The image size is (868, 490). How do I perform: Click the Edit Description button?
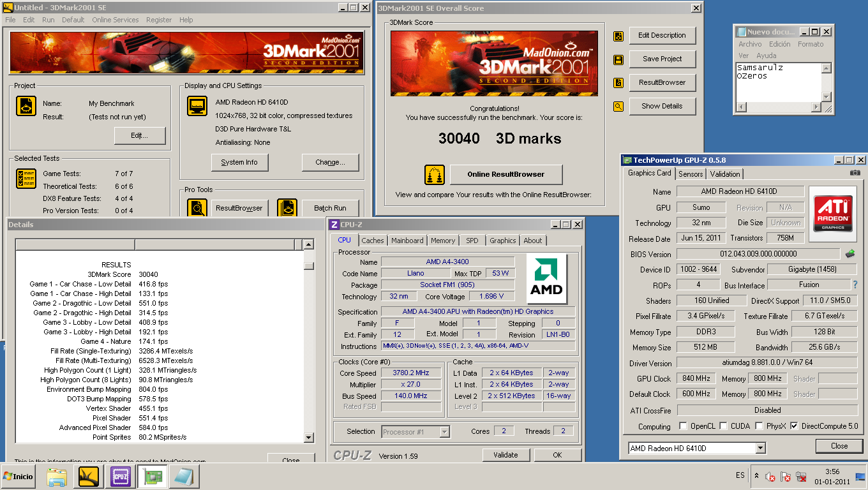click(662, 36)
